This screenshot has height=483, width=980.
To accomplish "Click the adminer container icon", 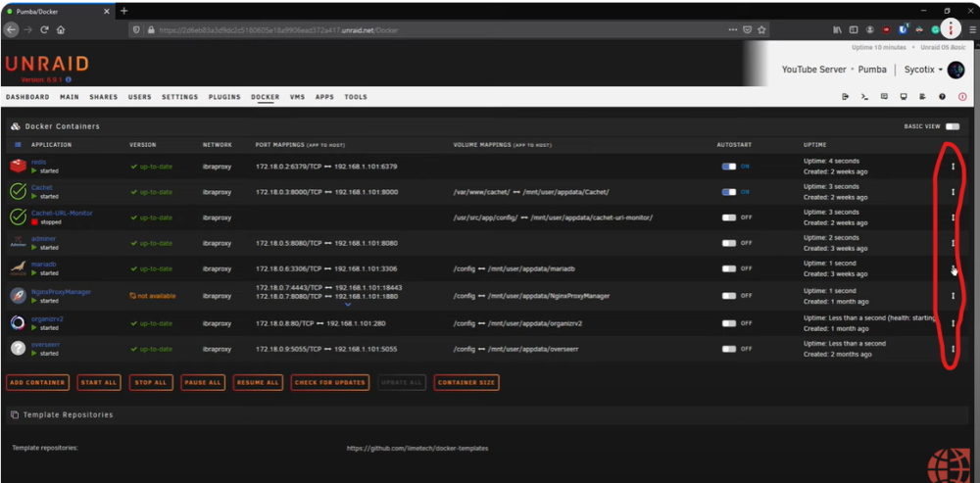I will point(18,242).
